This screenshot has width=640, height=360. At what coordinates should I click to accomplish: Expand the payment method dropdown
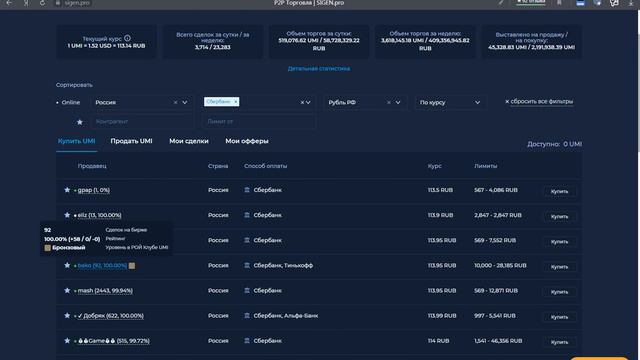[x=308, y=102]
